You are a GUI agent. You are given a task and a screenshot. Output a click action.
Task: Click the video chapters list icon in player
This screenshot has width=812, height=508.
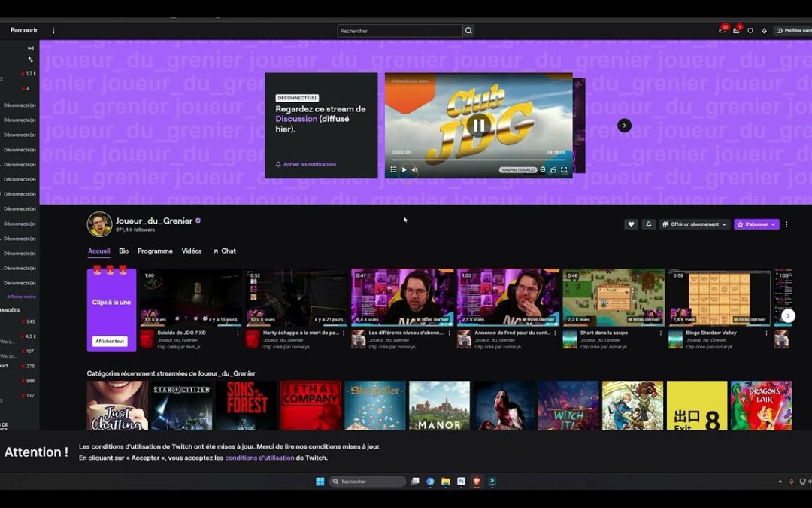pyautogui.click(x=393, y=169)
